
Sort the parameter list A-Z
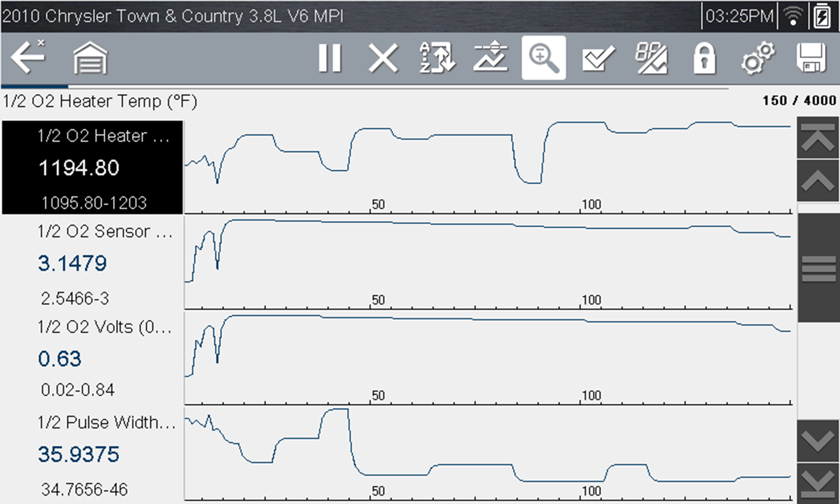[437, 58]
